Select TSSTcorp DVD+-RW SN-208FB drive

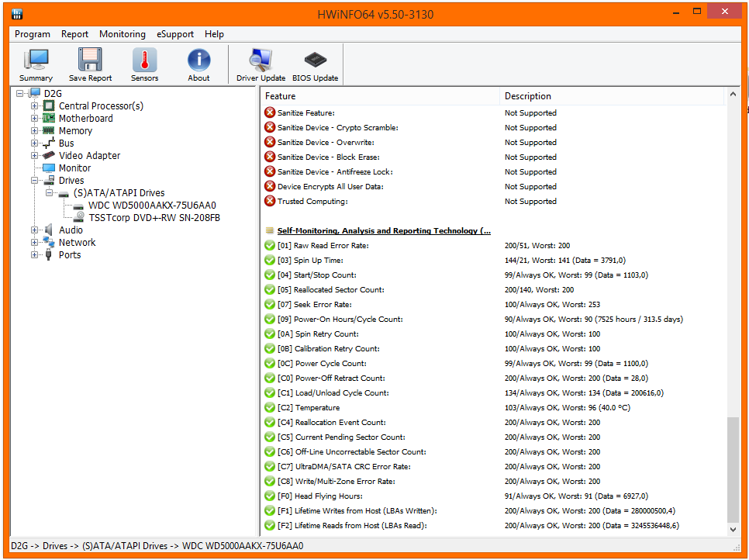(154, 217)
